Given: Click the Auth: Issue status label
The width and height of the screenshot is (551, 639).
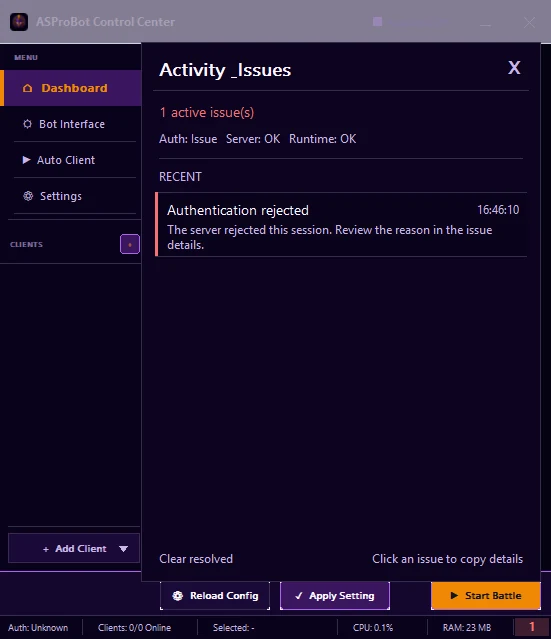Looking at the screenshot, I should [188, 139].
